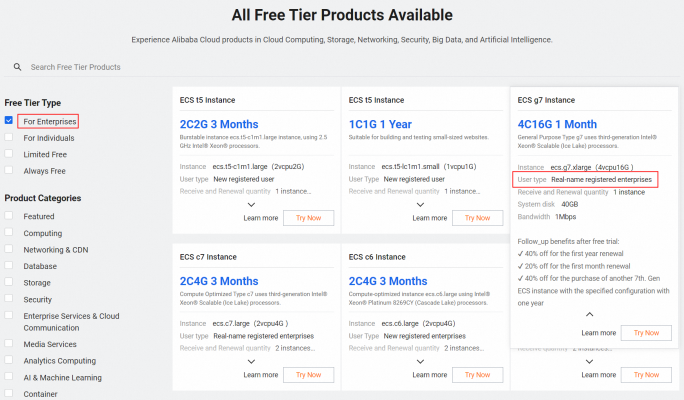Expand details of the 2C2G 3 Months card
The image size is (684, 400).
[x=251, y=205]
